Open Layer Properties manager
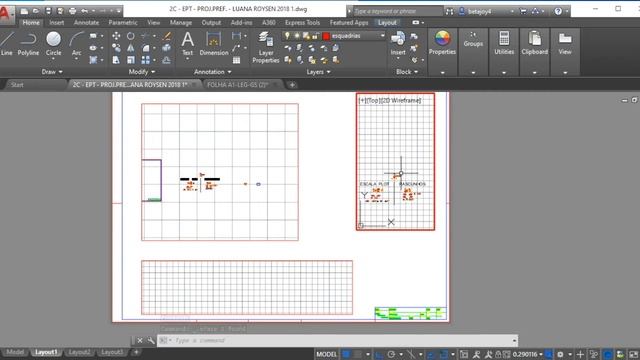Image resolution: width=640 pixels, height=360 pixels. coord(266,47)
